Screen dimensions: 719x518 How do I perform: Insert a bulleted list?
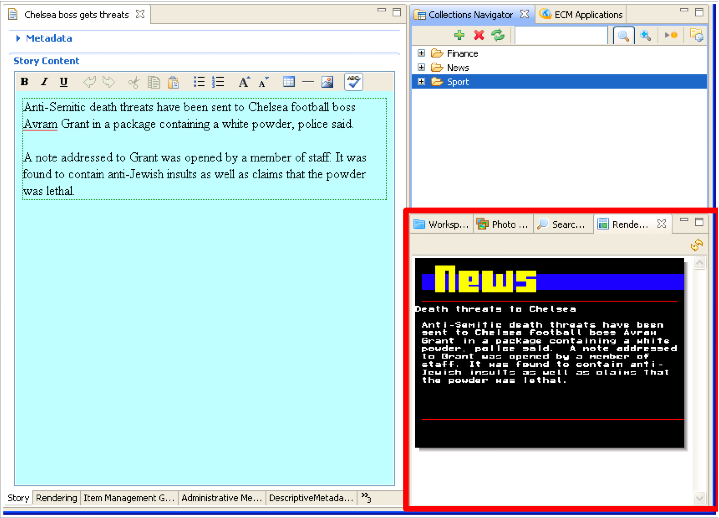[199, 82]
